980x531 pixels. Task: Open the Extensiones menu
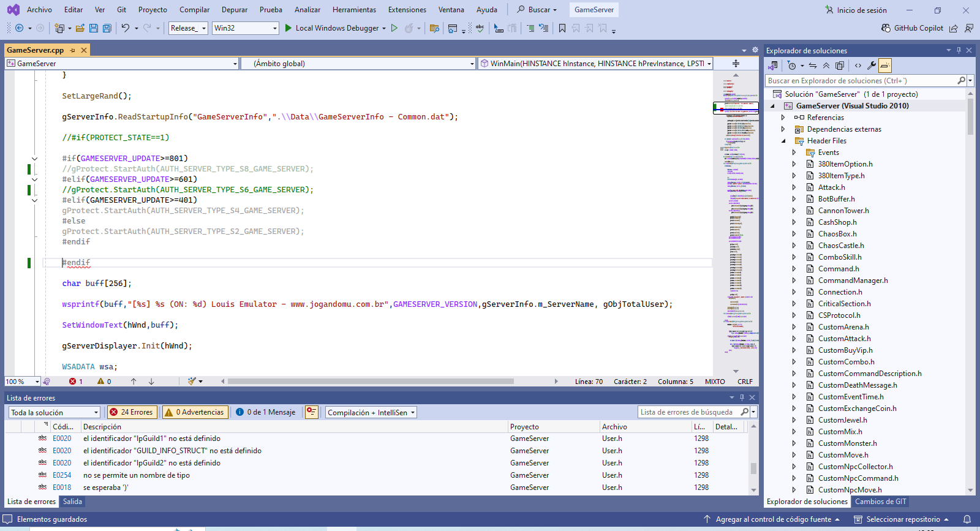pos(407,10)
